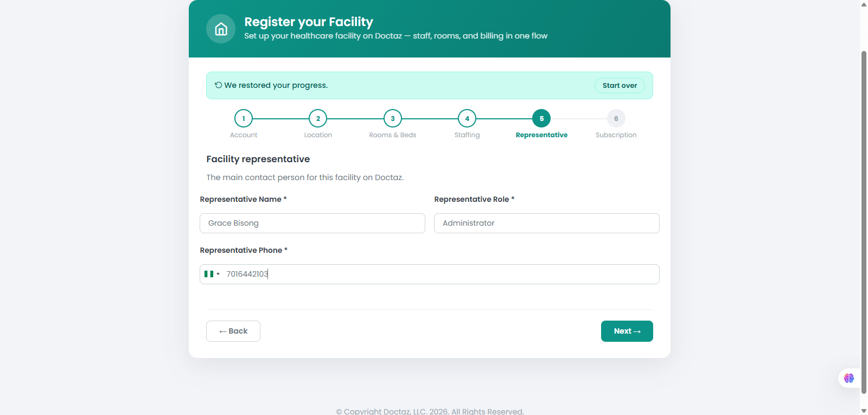The image size is (868, 415).
Task: Jump to step 2 Location
Action: coord(318,118)
